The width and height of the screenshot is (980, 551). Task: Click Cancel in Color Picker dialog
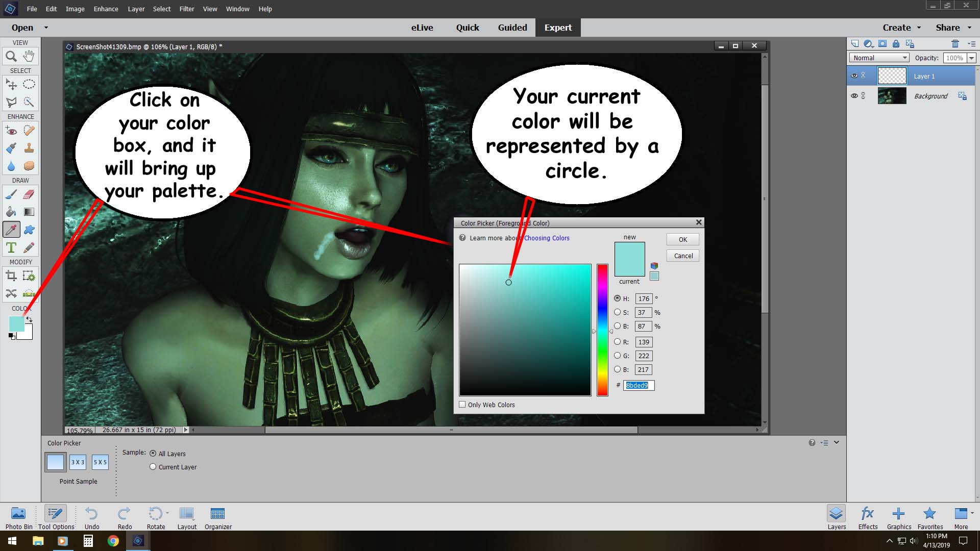coord(682,256)
